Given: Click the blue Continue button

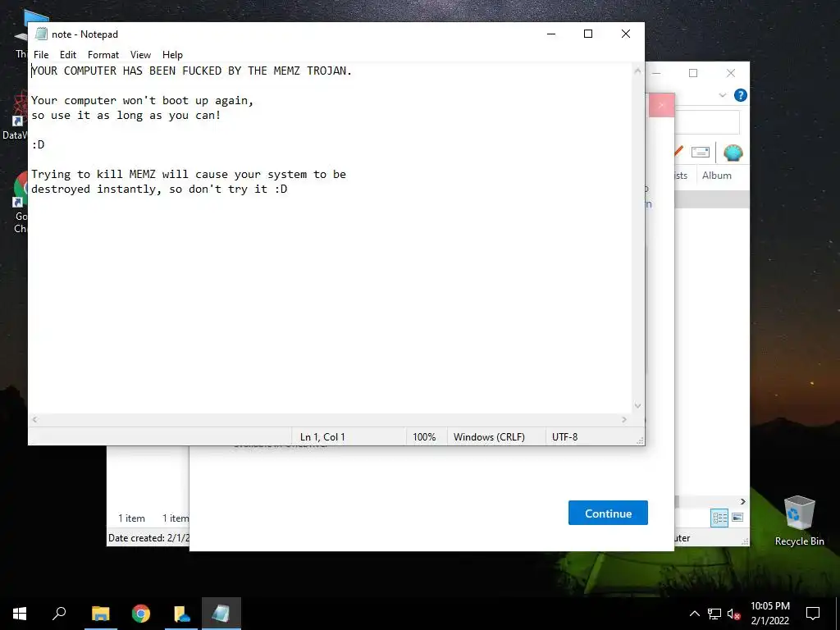Looking at the screenshot, I should pos(608,513).
